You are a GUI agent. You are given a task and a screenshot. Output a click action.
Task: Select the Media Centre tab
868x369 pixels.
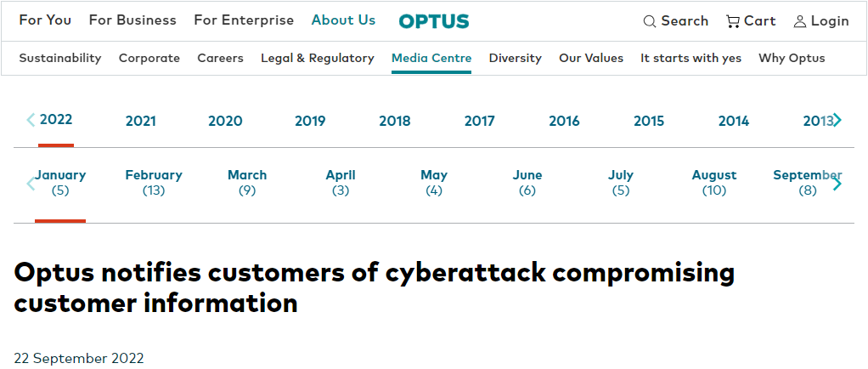coord(431,58)
